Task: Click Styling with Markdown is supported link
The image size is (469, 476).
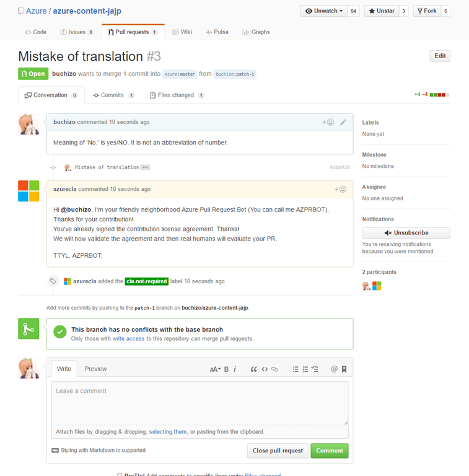Action: (99, 451)
